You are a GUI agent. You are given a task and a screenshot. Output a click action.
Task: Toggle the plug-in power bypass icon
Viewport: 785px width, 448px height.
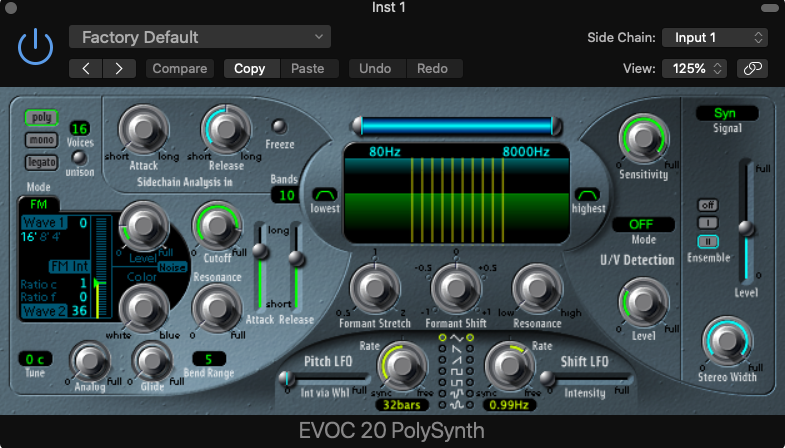tap(35, 47)
